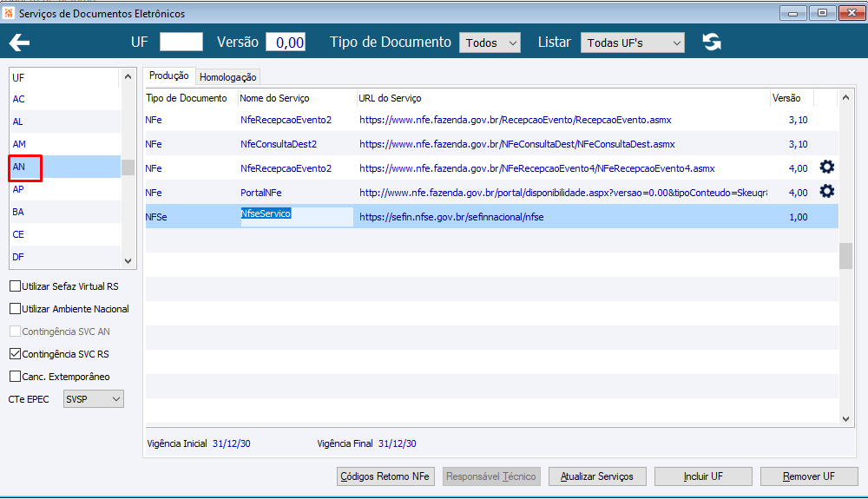Click the UF input field
This screenshot has height=499, width=868.
coord(181,42)
